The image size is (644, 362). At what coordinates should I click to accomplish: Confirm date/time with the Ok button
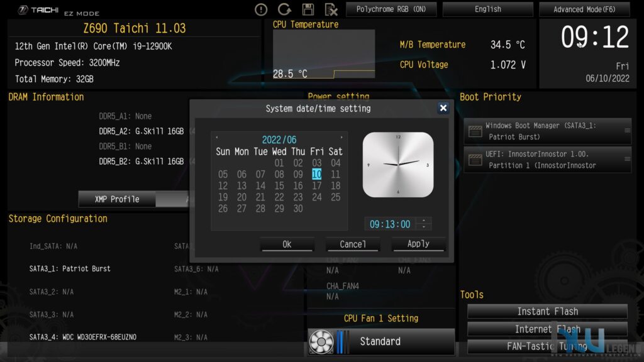pyautogui.click(x=287, y=244)
